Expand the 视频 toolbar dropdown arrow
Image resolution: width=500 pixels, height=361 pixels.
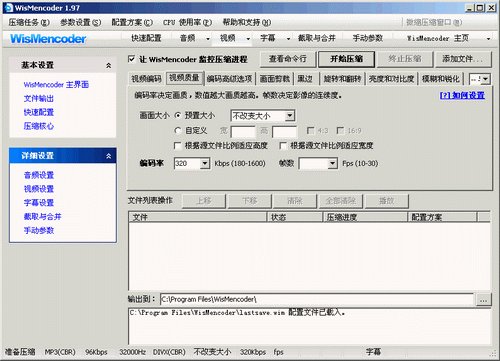(248, 39)
